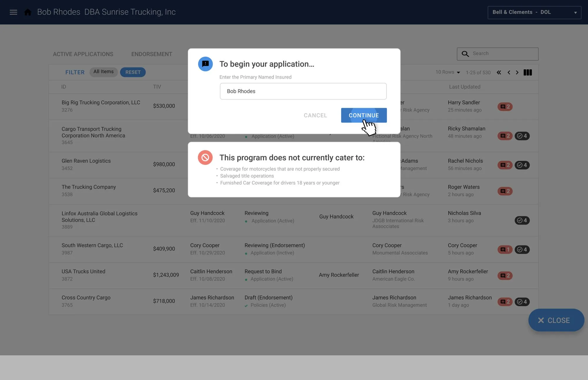Viewport: 588px width, 380px height.
Task: Click the Search input box
Action: 497,54
